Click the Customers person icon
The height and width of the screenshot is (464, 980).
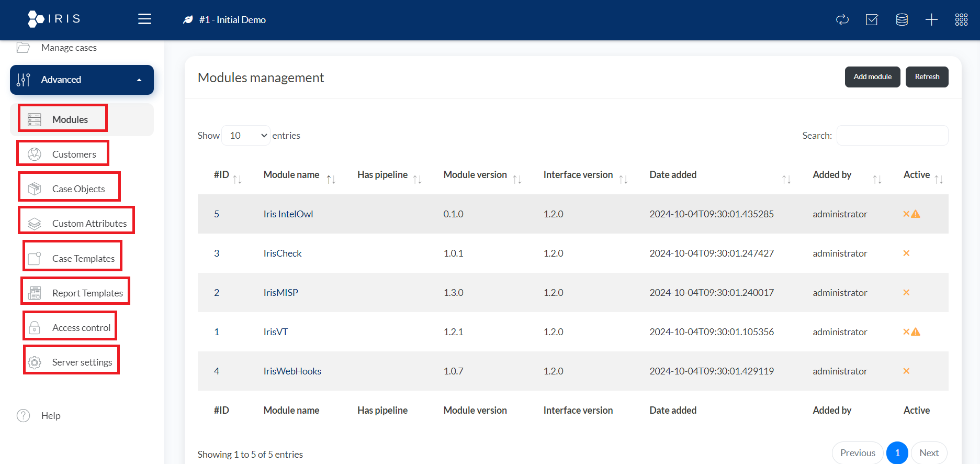click(35, 154)
